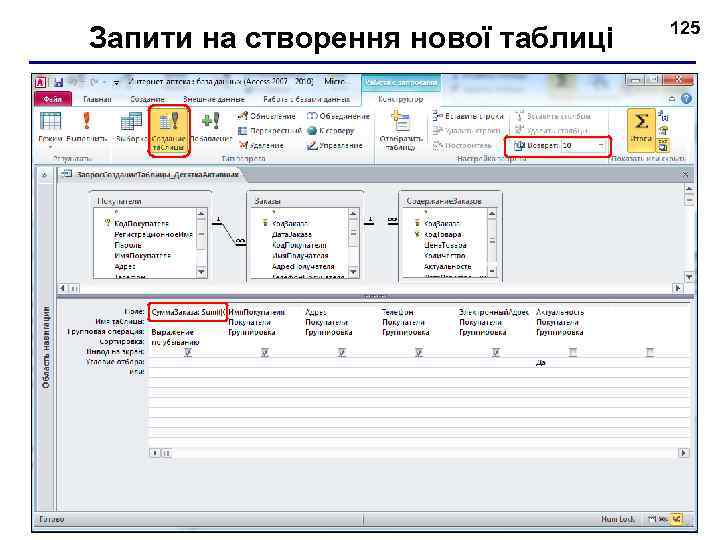Click the Parameters icon beside Итоги
Screen dimensions: 720x540
coord(664,116)
